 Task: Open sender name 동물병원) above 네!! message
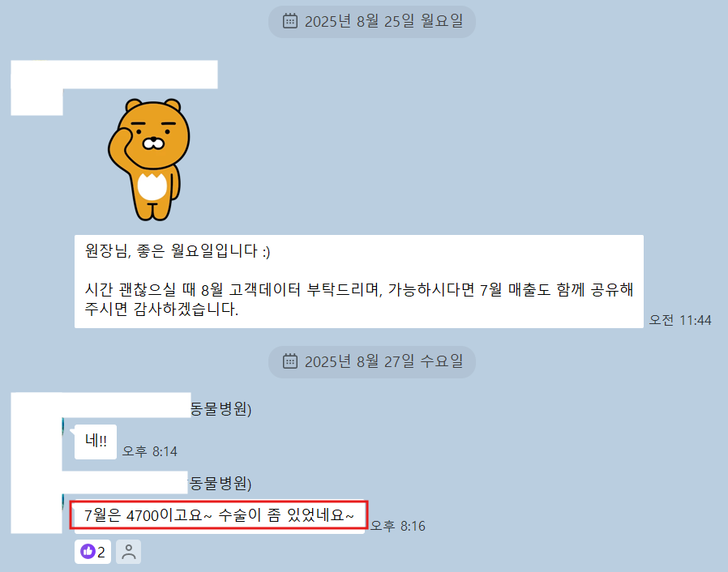221,409
